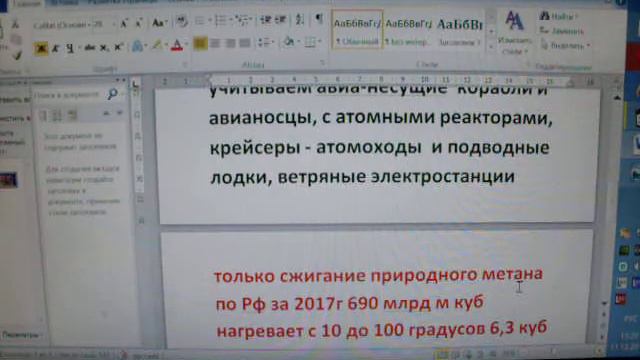640x360 pixels.
Task: Click text 'авианосцы, с атомными реакторами,'
Action: click(380, 118)
